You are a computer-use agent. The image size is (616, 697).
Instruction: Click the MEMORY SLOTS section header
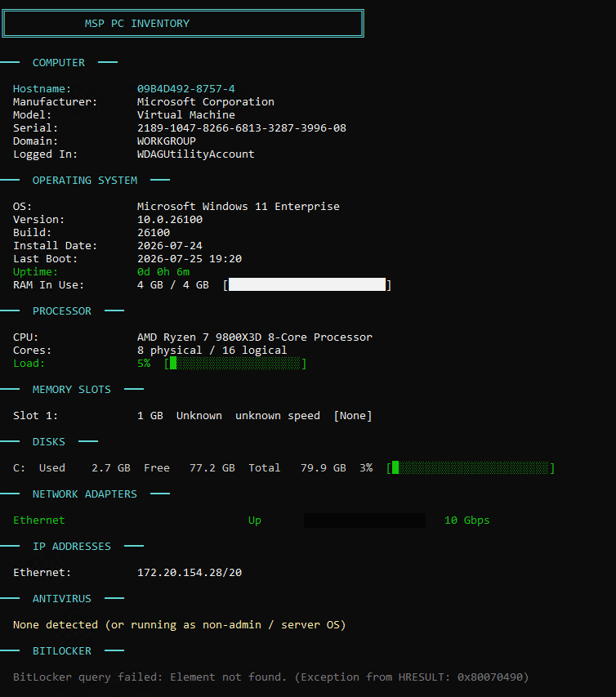point(72,390)
